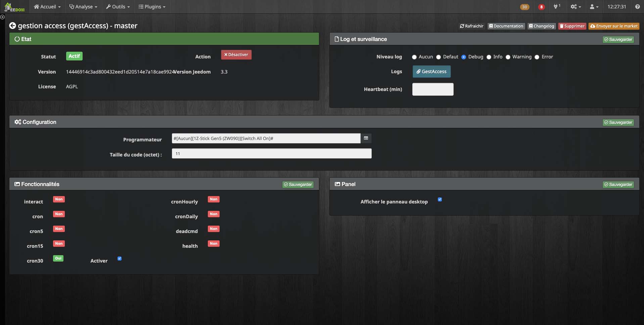Click the Taille du code field
This screenshot has height=325, width=644.
pos(272,153)
